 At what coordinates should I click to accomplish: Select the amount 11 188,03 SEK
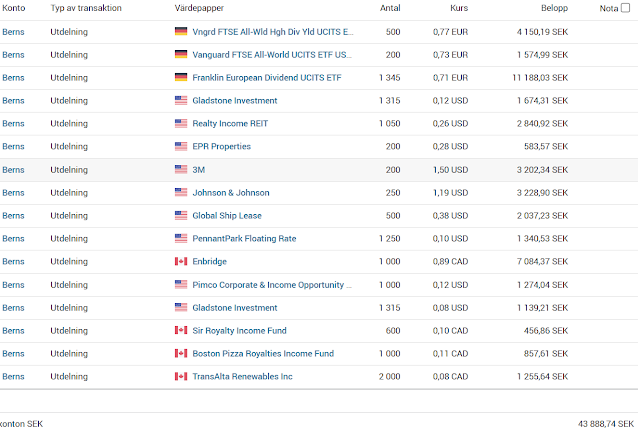[540, 78]
